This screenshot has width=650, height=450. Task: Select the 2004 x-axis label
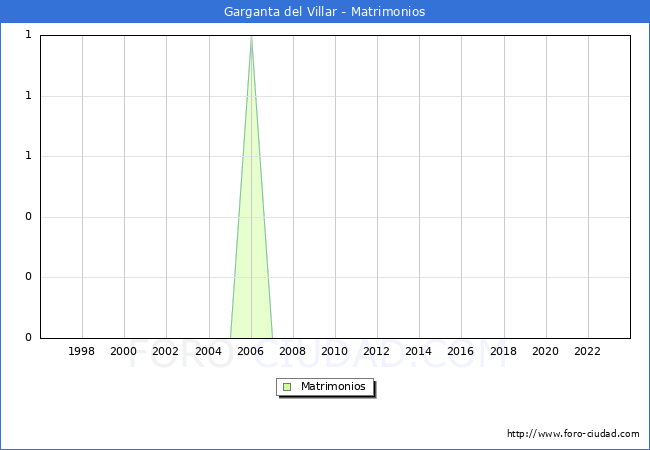(209, 351)
